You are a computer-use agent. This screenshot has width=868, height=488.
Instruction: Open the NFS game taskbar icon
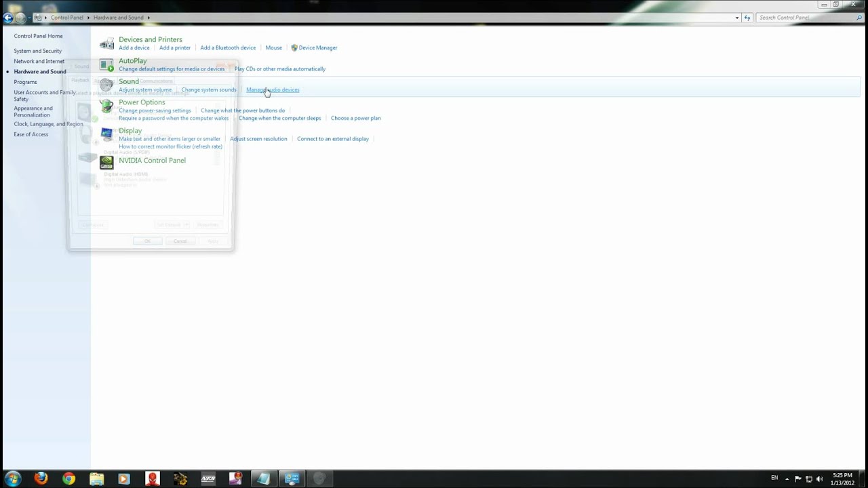pos(208,479)
